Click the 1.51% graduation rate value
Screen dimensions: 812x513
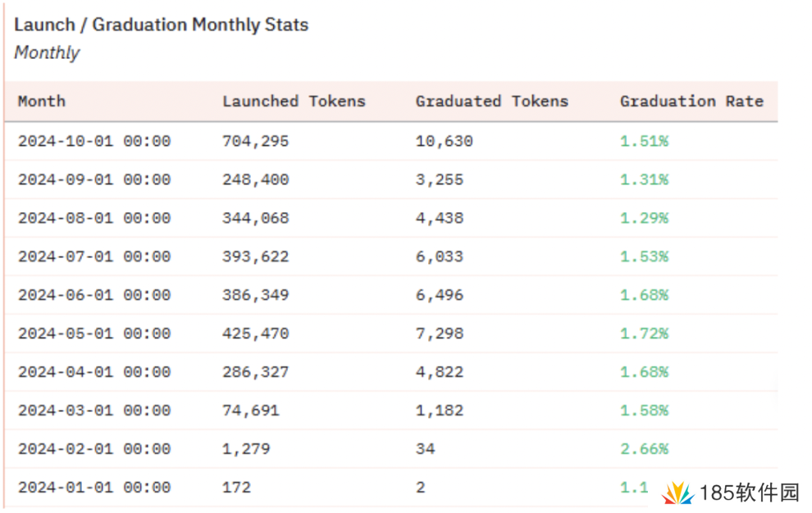644,141
